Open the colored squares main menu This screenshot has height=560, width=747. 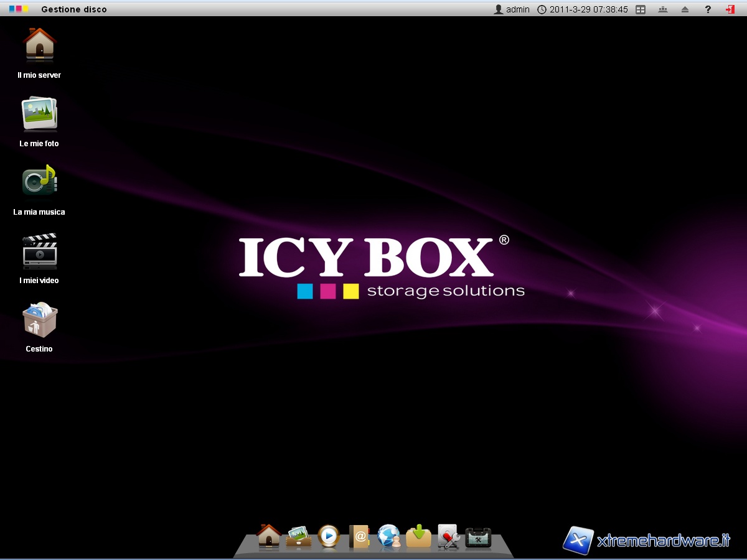[x=19, y=9]
